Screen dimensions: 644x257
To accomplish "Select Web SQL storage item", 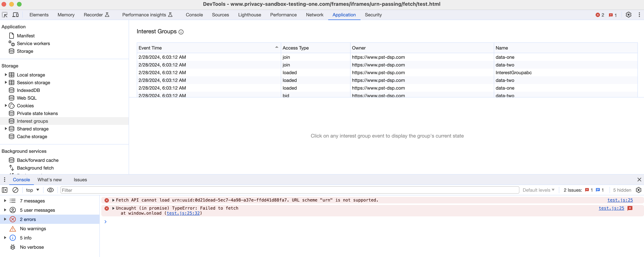I will 27,98.
